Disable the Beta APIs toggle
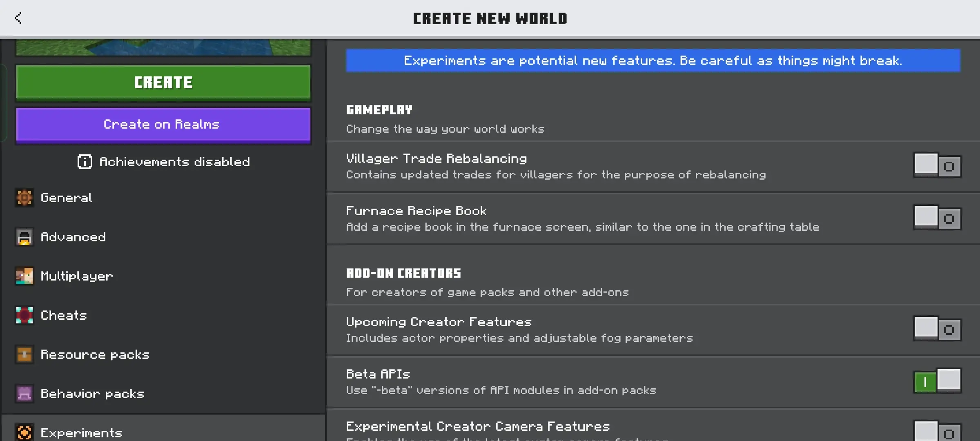980x441 pixels. [937, 381]
